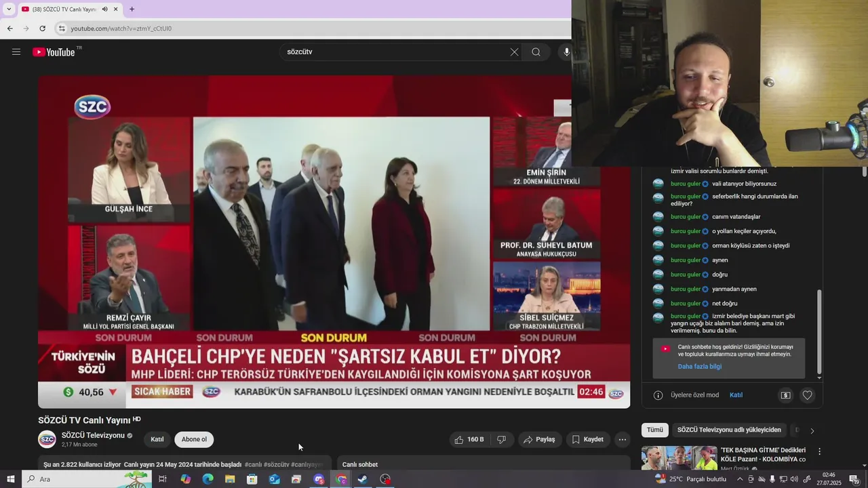Open weather widget 25°C Parçalı bulutlu
This screenshot has height=488, width=868.
690,479
